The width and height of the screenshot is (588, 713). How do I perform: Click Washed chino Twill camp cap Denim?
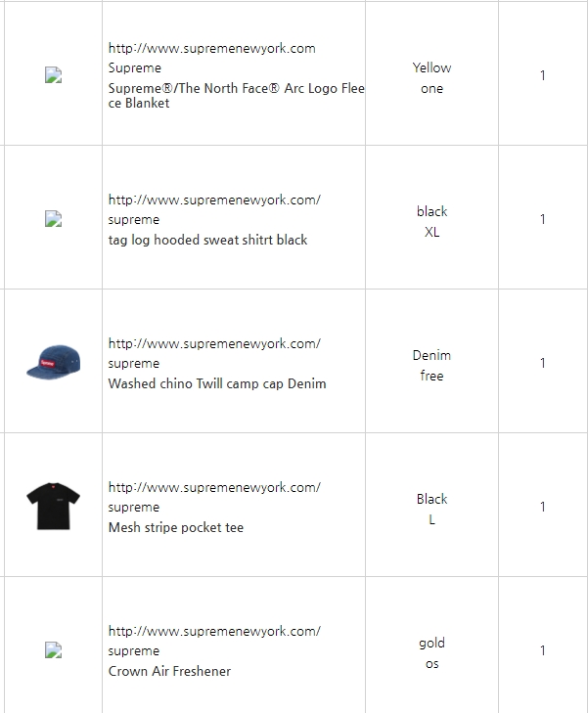point(217,383)
